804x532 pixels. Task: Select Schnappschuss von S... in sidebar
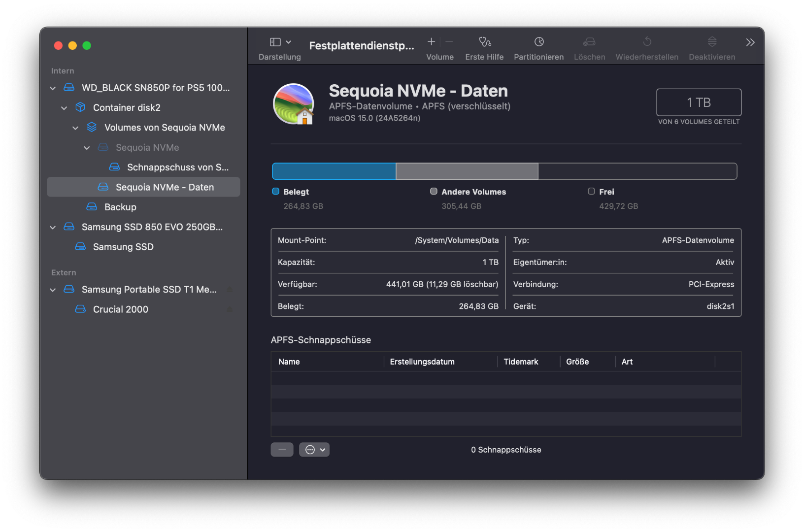pos(177,167)
